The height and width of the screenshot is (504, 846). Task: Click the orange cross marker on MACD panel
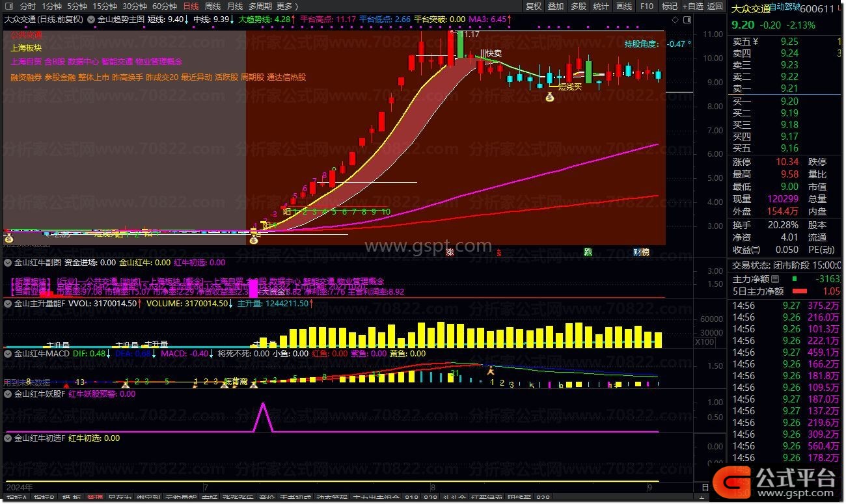click(x=491, y=370)
